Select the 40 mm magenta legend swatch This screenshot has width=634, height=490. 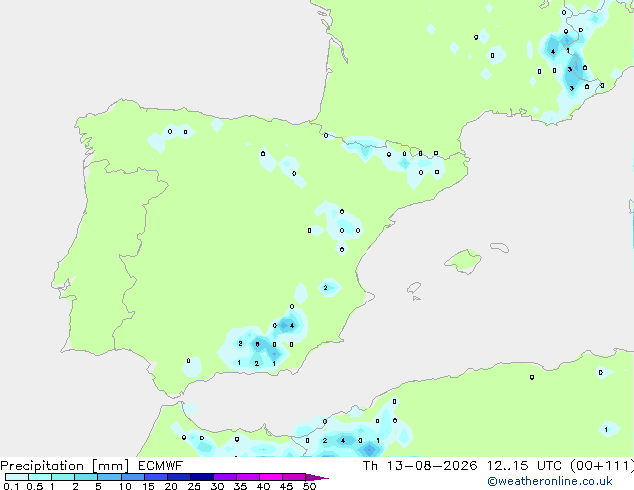click(271, 477)
